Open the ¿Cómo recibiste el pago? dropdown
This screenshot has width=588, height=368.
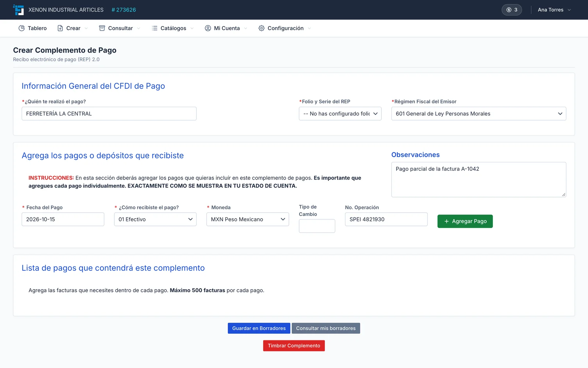pyautogui.click(x=155, y=219)
